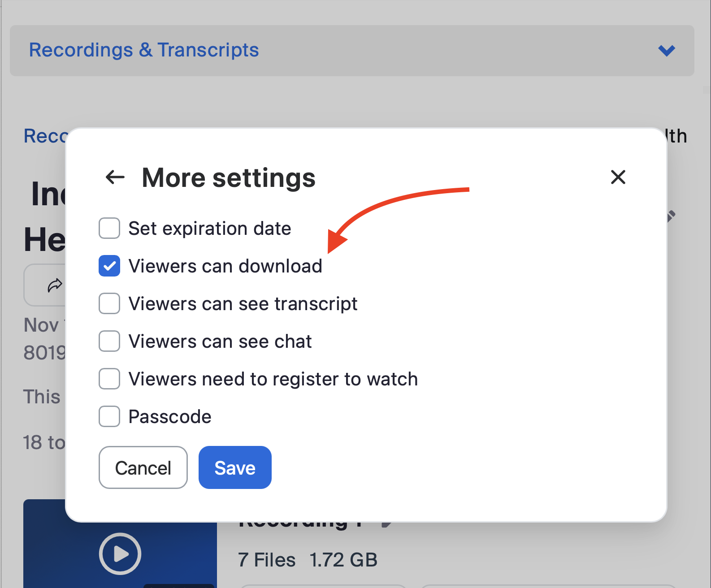Click the Cancel button

(x=143, y=467)
